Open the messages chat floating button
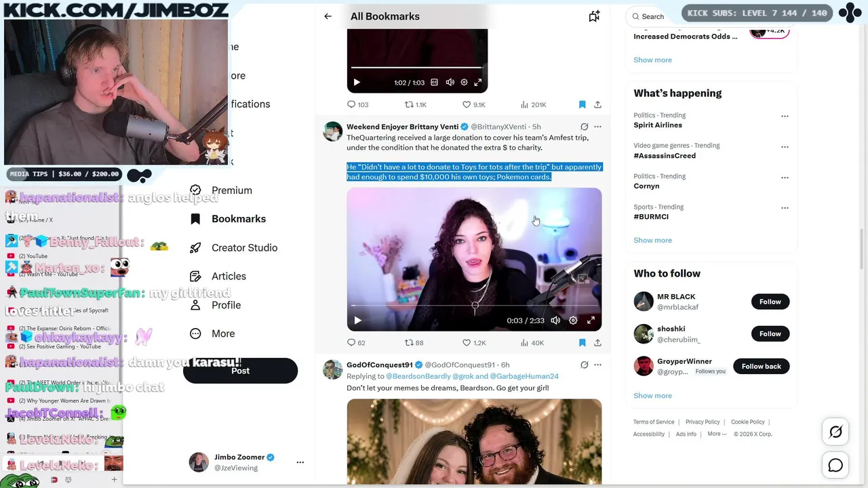The image size is (868, 488). (835, 465)
